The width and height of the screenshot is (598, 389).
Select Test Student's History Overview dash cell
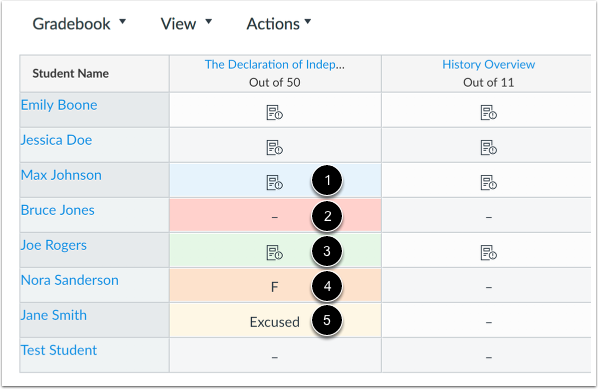pos(486,355)
